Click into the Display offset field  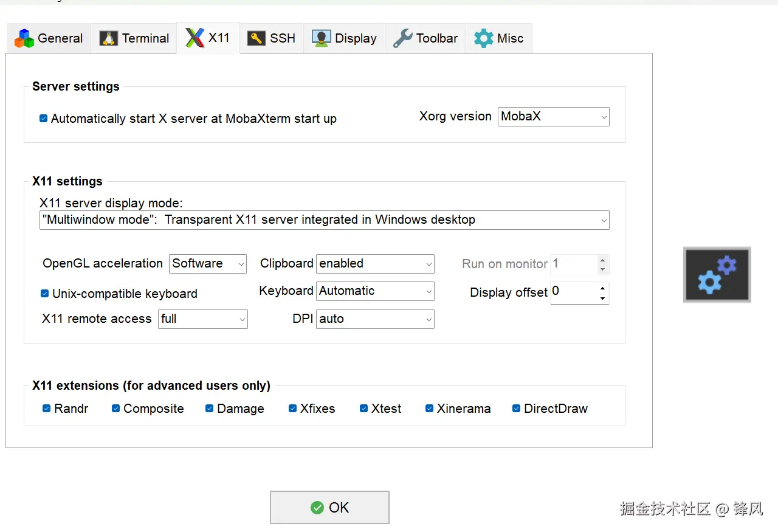(573, 292)
